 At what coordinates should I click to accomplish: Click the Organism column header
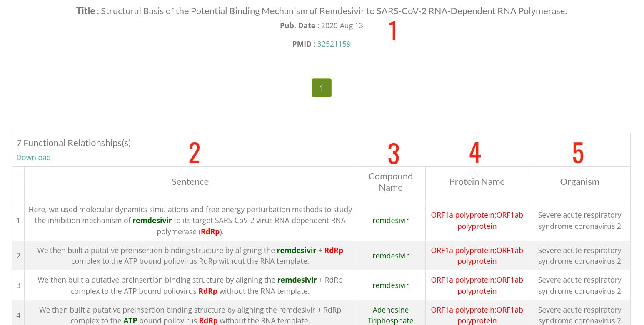click(579, 182)
